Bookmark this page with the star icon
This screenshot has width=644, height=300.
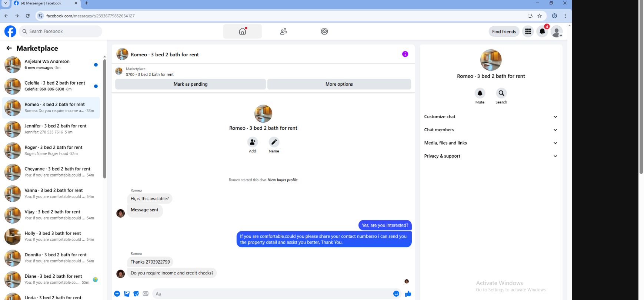point(540,16)
